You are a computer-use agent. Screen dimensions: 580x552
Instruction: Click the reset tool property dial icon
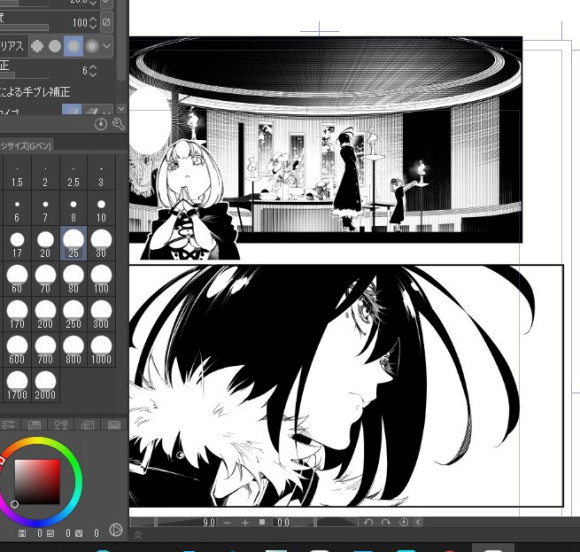point(101,124)
